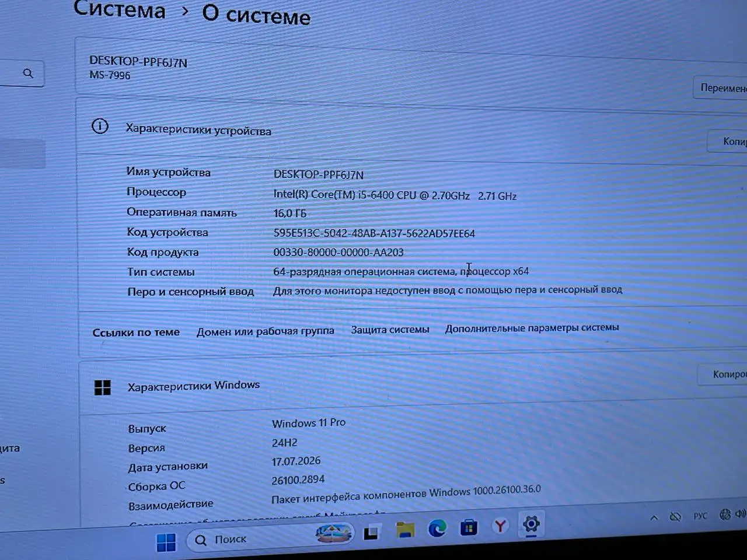Open Дополнительные параметры системы link
The width and height of the screenshot is (747, 560).
point(532,328)
